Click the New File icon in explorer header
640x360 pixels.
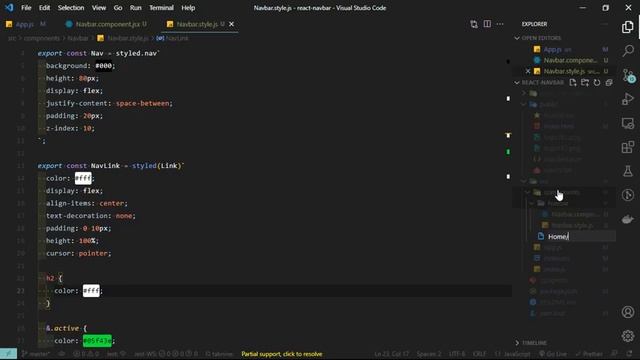(x=573, y=82)
